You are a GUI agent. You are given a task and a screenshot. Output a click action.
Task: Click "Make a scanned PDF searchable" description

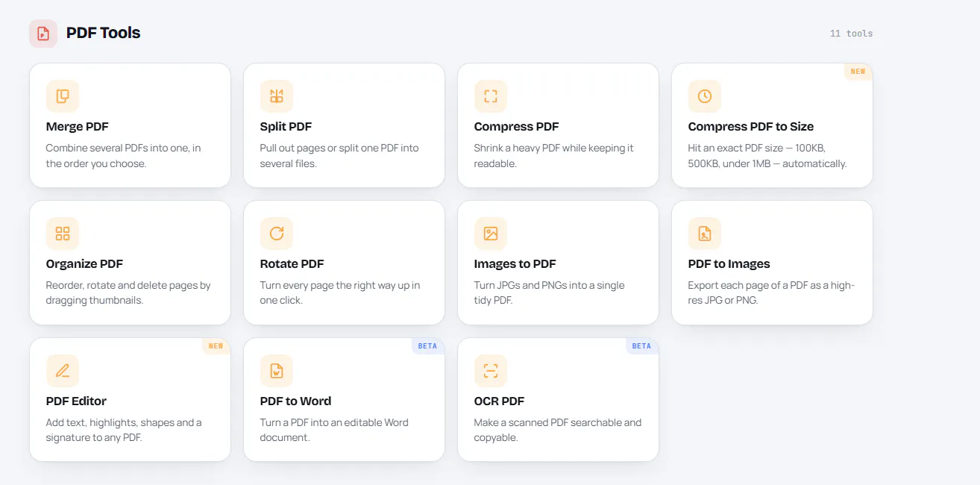(558, 431)
